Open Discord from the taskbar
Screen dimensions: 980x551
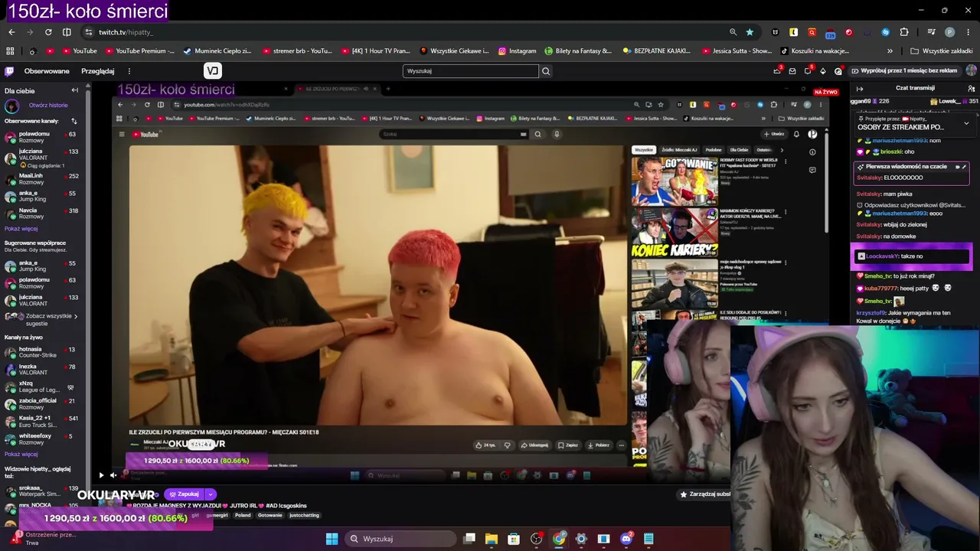(626, 539)
